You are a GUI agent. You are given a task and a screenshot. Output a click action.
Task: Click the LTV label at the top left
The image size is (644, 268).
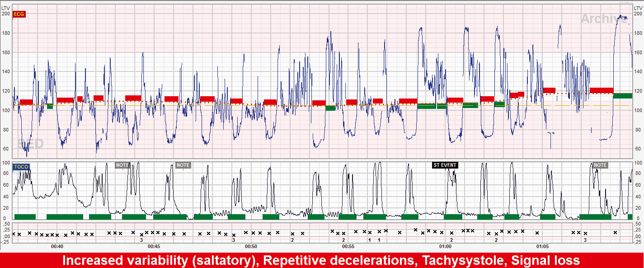tap(5, 8)
